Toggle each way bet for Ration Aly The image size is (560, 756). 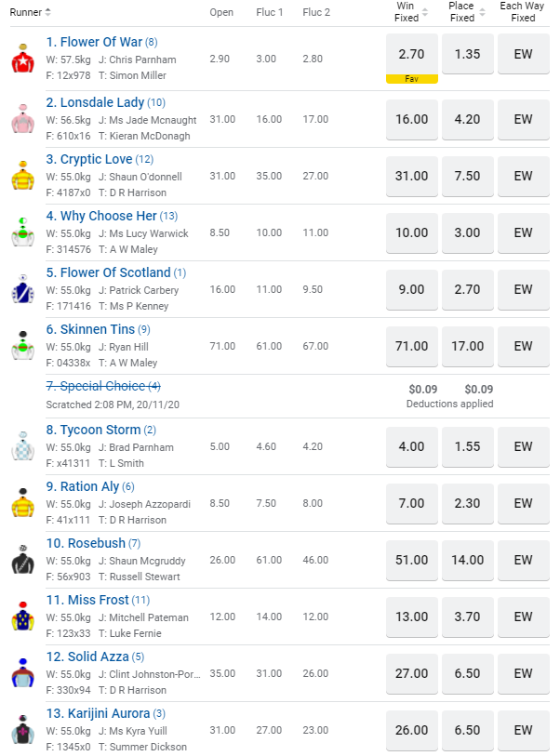(524, 503)
